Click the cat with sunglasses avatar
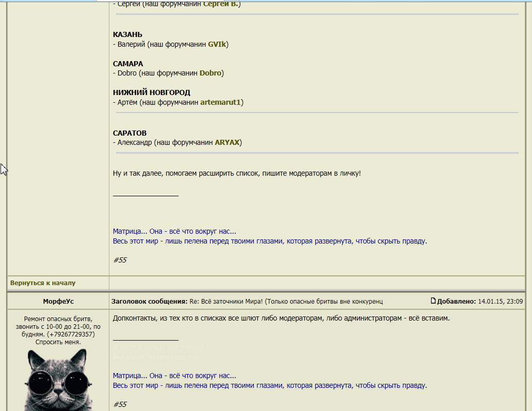Viewport: 532px width, 411px height. [58, 380]
